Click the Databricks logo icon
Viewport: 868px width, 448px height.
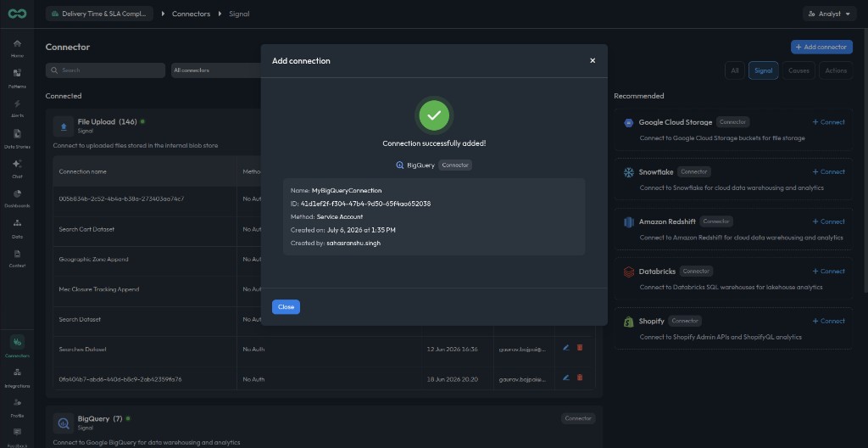click(x=628, y=272)
